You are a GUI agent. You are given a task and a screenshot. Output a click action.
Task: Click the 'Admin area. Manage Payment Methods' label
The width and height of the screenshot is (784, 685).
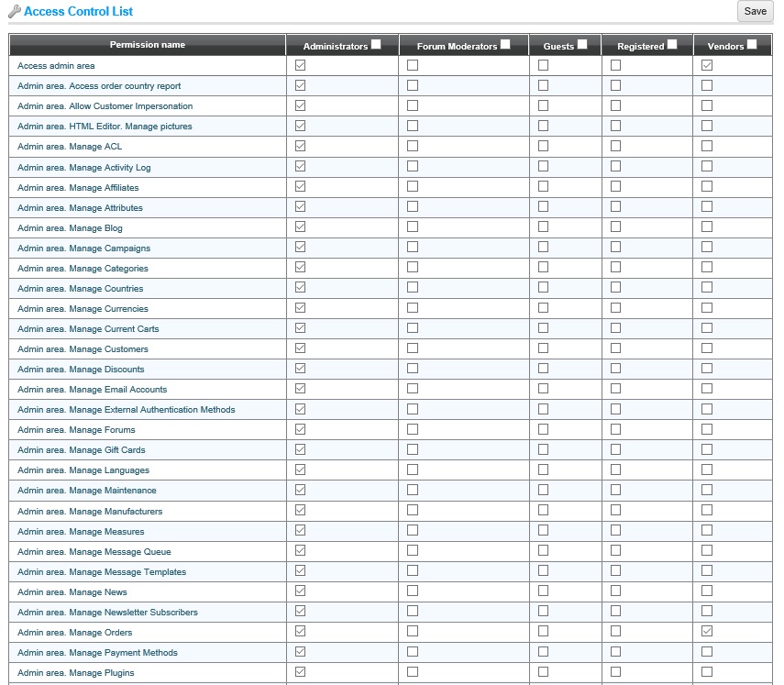point(97,653)
